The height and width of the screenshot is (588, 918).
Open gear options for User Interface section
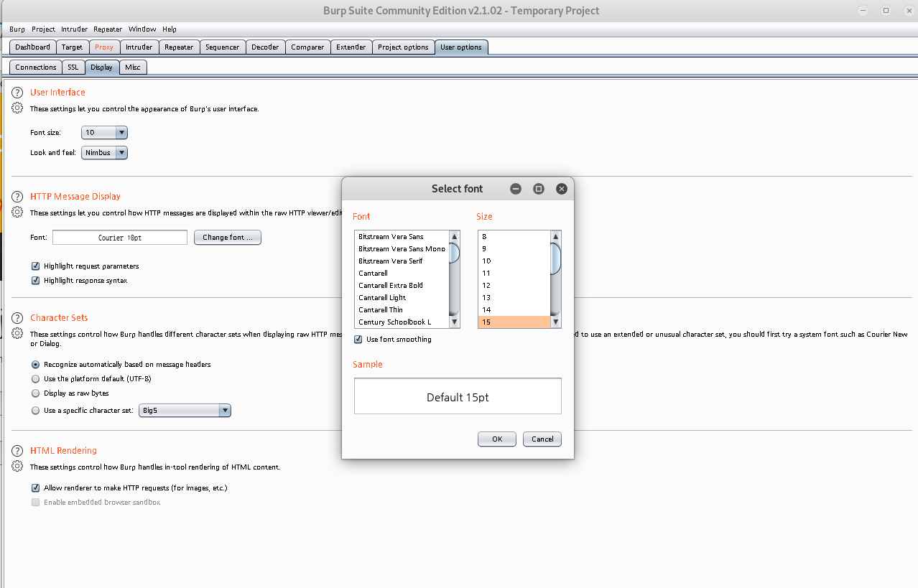17,108
